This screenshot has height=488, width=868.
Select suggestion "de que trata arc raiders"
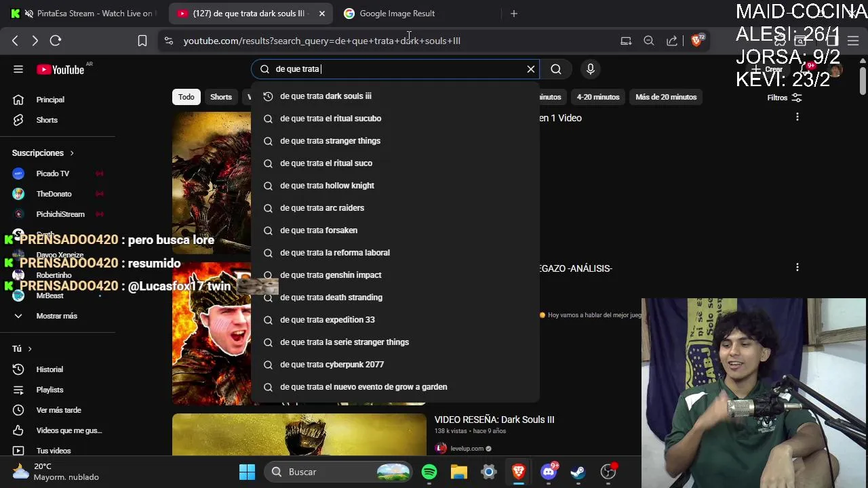395,208
